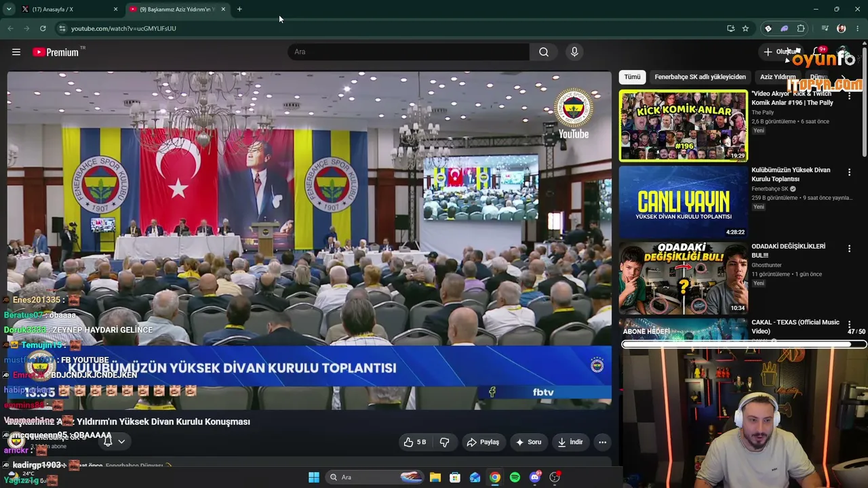
Task: Open the Chrome extensions puzzle icon
Action: click(801, 28)
